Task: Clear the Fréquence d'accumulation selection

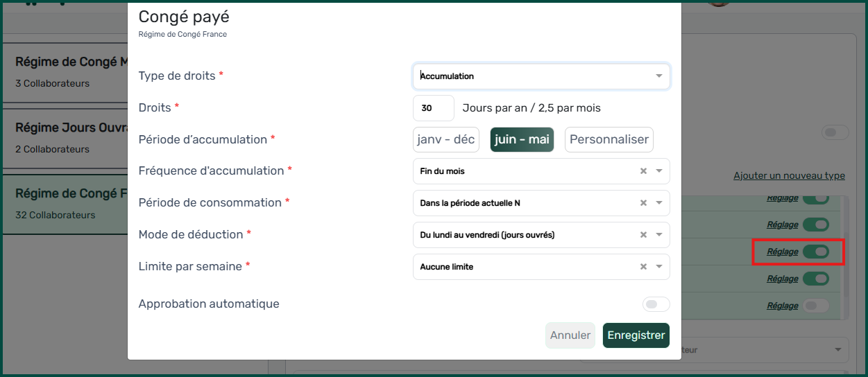Action: click(643, 171)
